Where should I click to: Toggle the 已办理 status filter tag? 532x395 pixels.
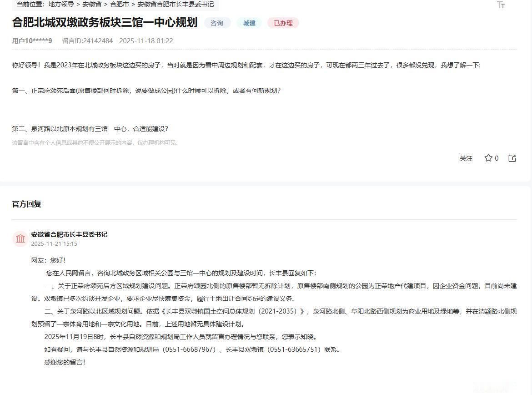[283, 23]
